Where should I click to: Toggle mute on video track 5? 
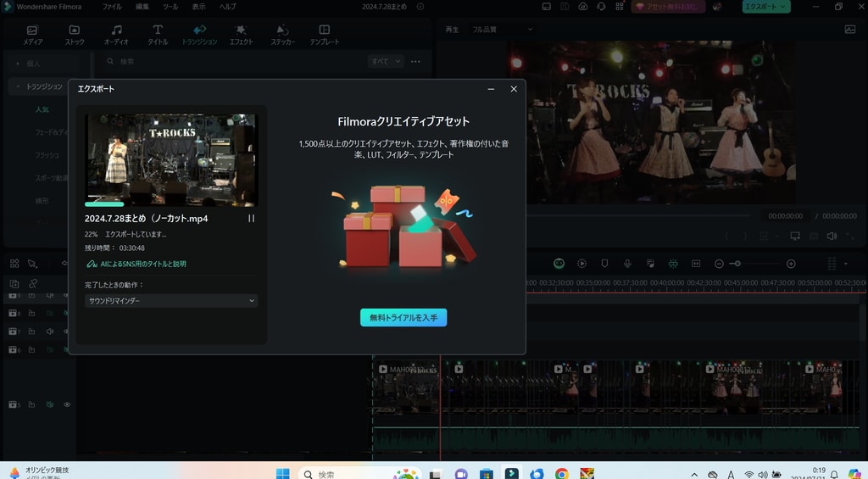click(50, 404)
